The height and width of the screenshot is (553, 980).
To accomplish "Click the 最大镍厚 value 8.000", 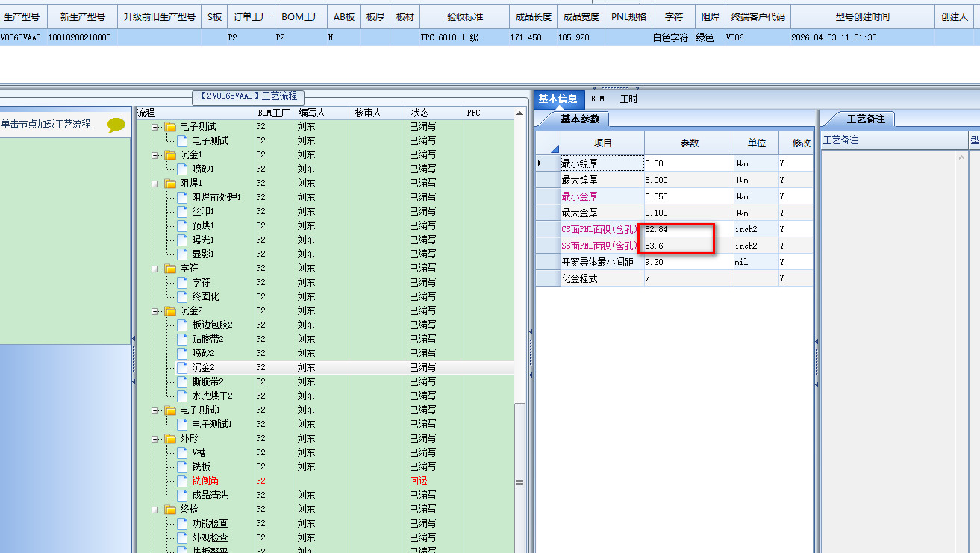I will pyautogui.click(x=689, y=180).
